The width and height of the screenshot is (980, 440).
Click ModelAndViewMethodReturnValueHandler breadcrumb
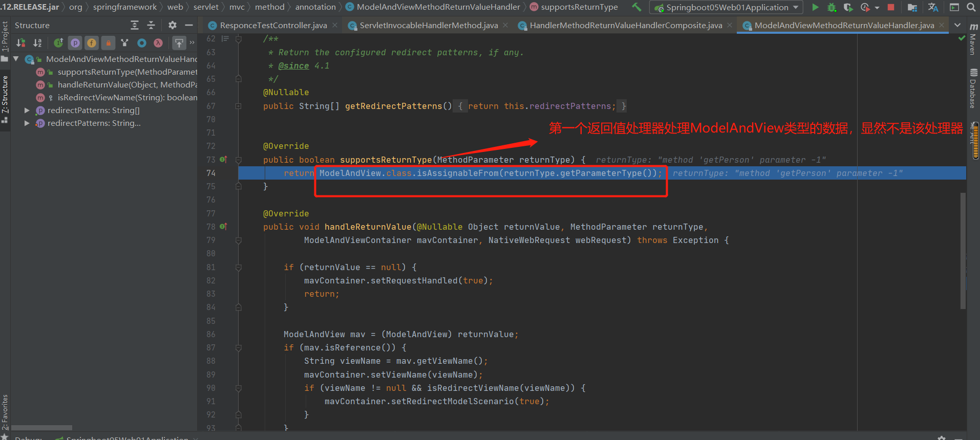[x=433, y=7]
